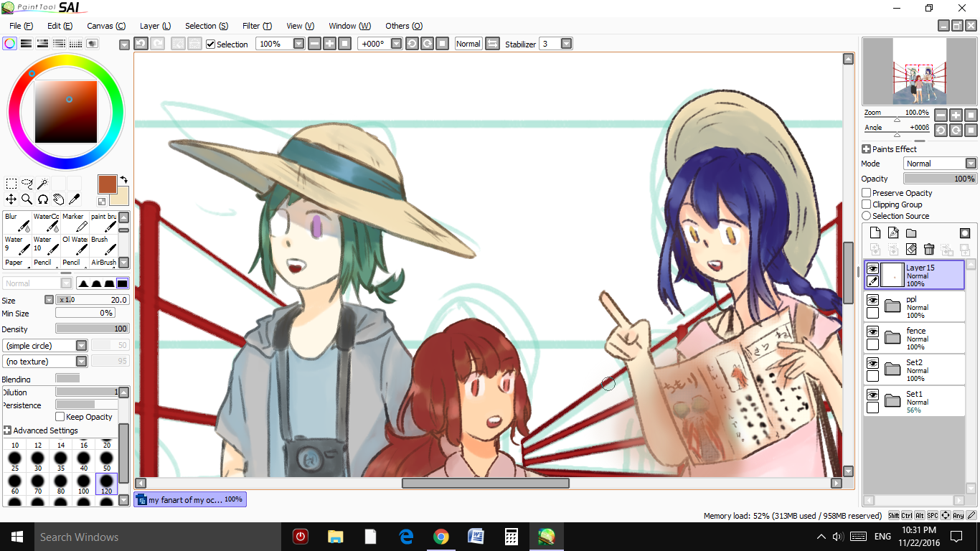This screenshot has width=980, height=551.
Task: Hide the fence layer folder
Action: 872,331
